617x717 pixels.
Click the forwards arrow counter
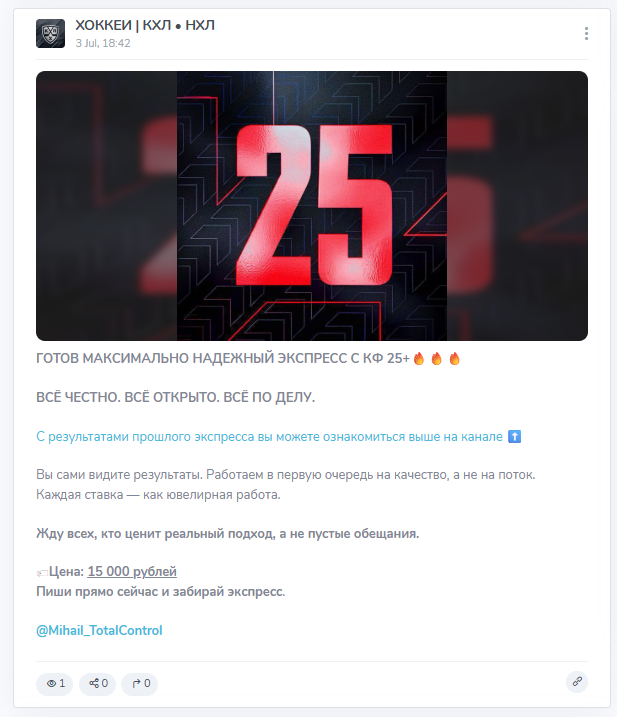pyautogui.click(x=139, y=684)
